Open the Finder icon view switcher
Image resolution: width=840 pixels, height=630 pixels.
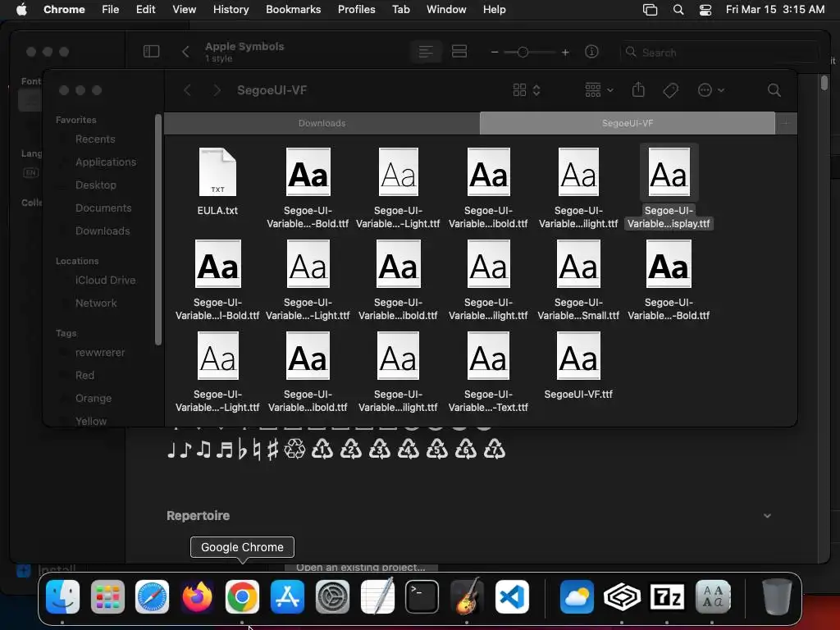click(x=527, y=90)
